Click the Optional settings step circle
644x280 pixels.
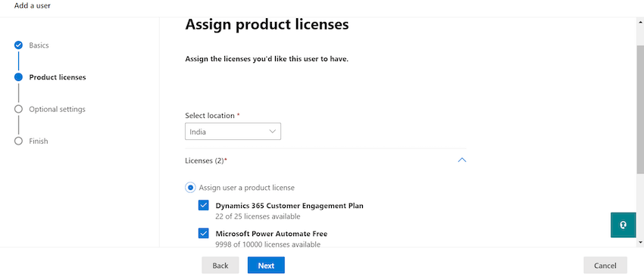coord(18,109)
